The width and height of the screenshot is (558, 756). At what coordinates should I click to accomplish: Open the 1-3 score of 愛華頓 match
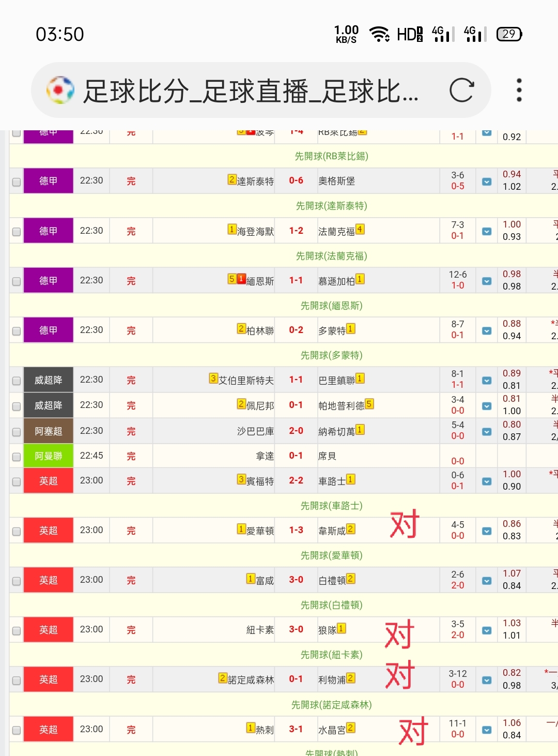[x=296, y=530]
